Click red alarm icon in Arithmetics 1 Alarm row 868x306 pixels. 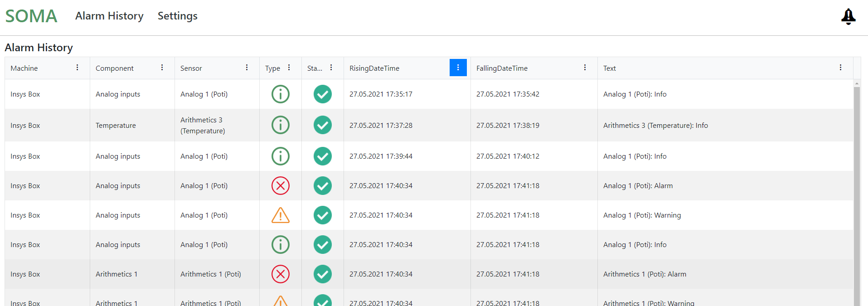point(281,274)
